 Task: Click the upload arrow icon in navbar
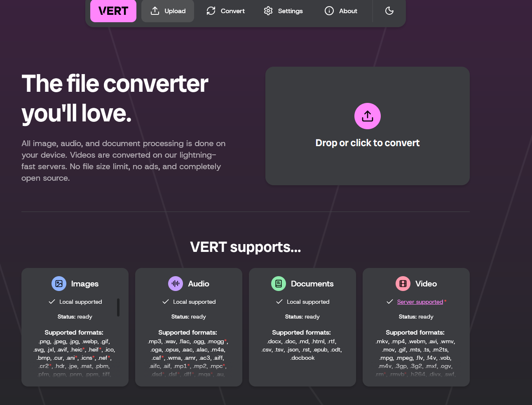pyautogui.click(x=155, y=11)
